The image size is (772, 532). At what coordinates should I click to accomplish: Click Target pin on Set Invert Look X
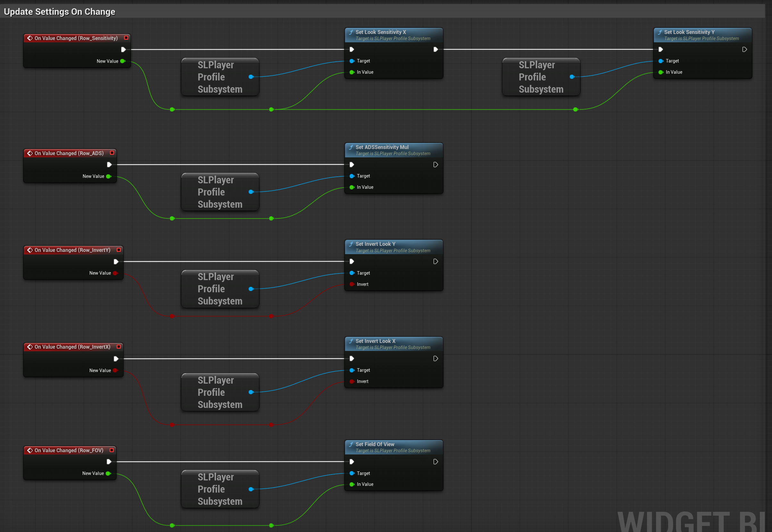coord(352,370)
